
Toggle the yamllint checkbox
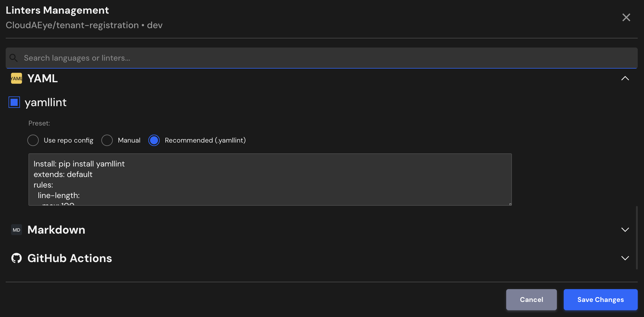coord(14,102)
